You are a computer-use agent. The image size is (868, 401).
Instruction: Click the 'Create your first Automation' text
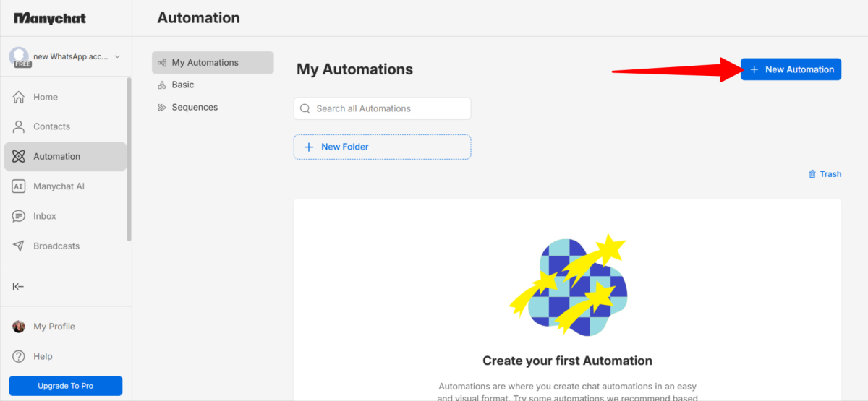pos(567,361)
